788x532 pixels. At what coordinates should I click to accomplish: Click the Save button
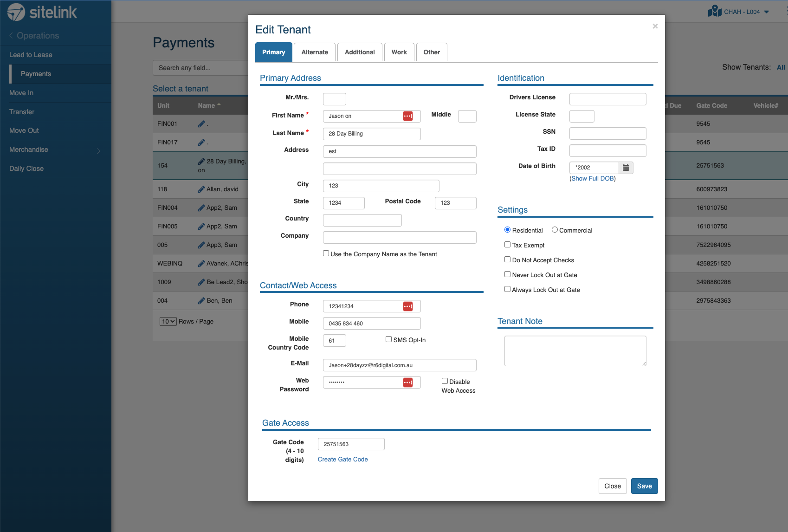click(644, 486)
